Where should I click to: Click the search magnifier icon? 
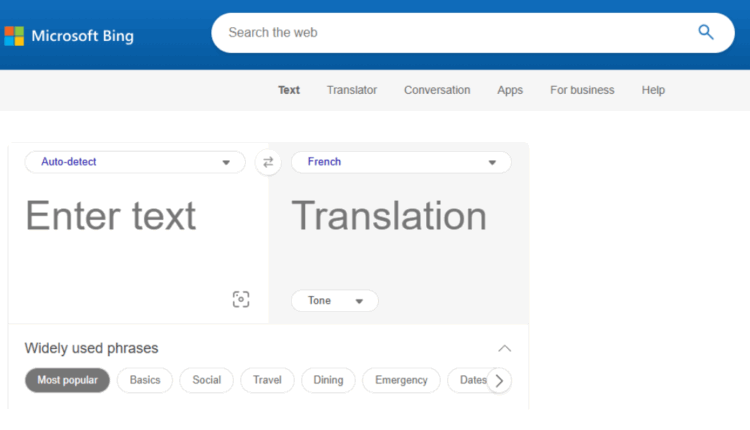point(706,32)
